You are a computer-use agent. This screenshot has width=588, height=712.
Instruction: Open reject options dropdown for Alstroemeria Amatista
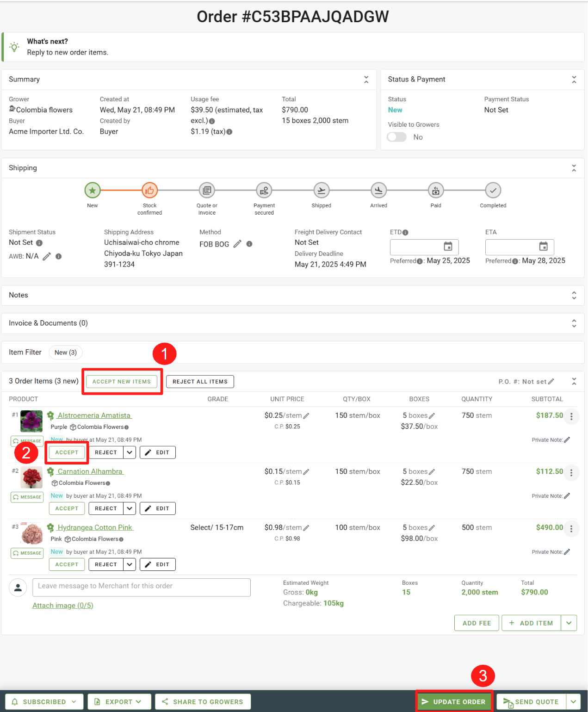point(130,452)
